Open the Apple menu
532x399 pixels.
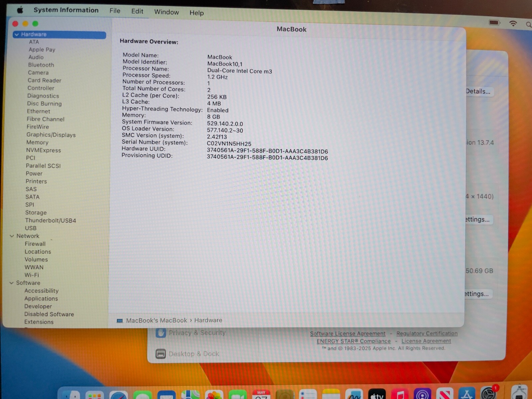click(20, 10)
